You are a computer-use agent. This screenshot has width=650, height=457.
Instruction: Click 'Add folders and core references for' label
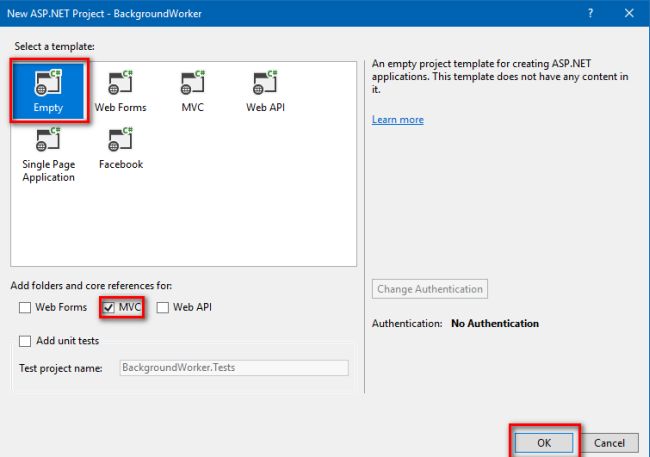pos(91,286)
